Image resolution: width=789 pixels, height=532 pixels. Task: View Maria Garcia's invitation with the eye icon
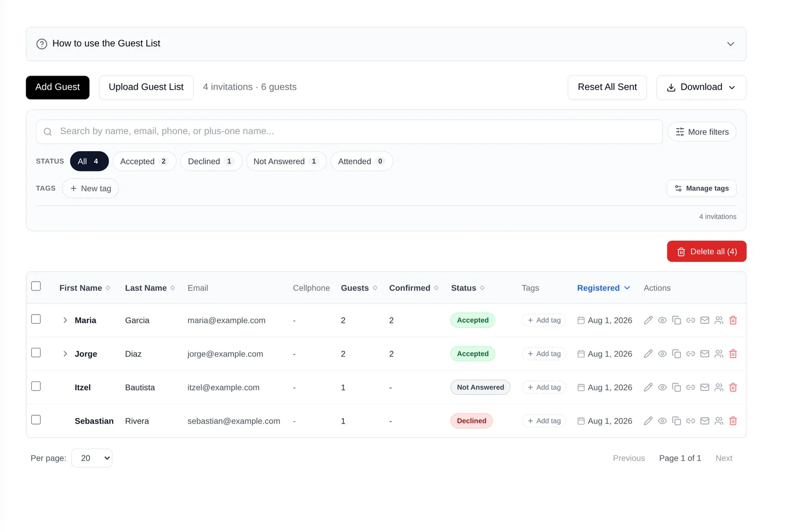[662, 321]
